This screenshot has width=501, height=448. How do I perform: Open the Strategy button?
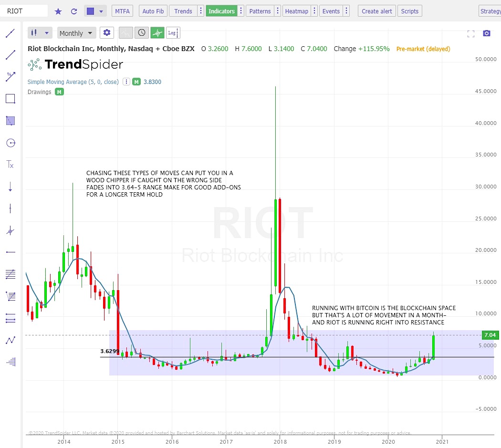[490, 11]
